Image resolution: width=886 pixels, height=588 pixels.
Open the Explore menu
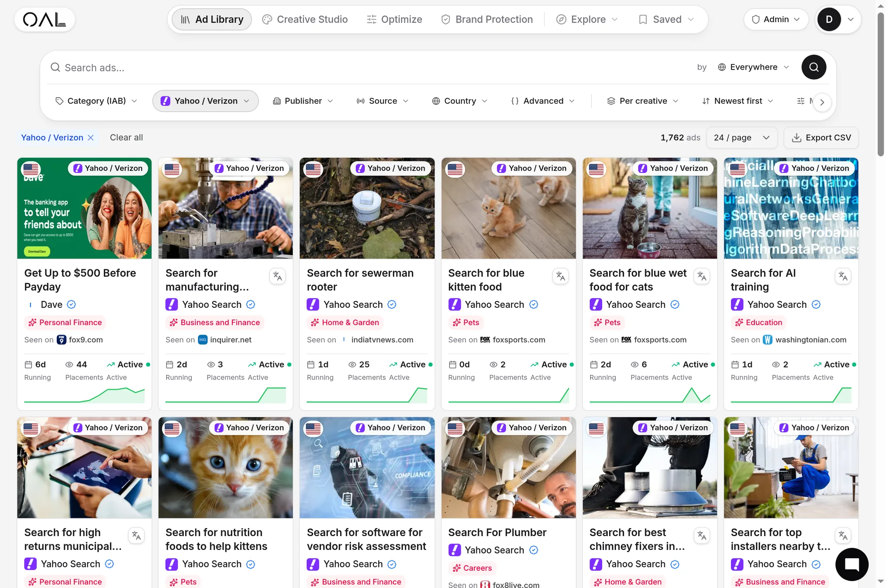point(587,19)
